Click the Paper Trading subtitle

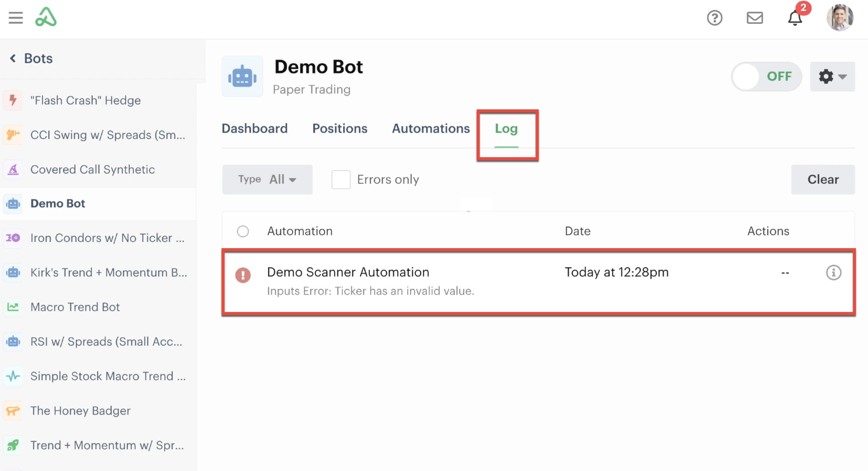coord(312,89)
